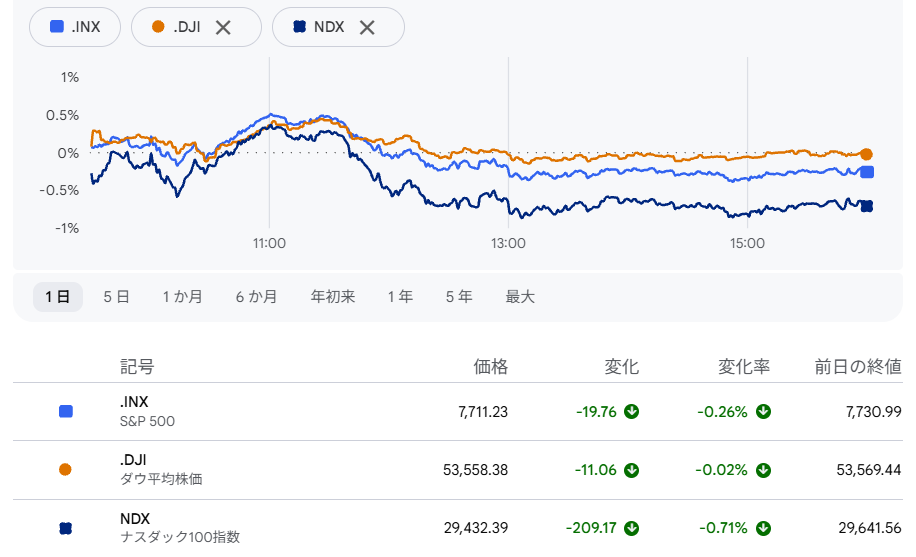Click down arrow icon beside -0.26%
916x557 pixels.
[x=763, y=411]
